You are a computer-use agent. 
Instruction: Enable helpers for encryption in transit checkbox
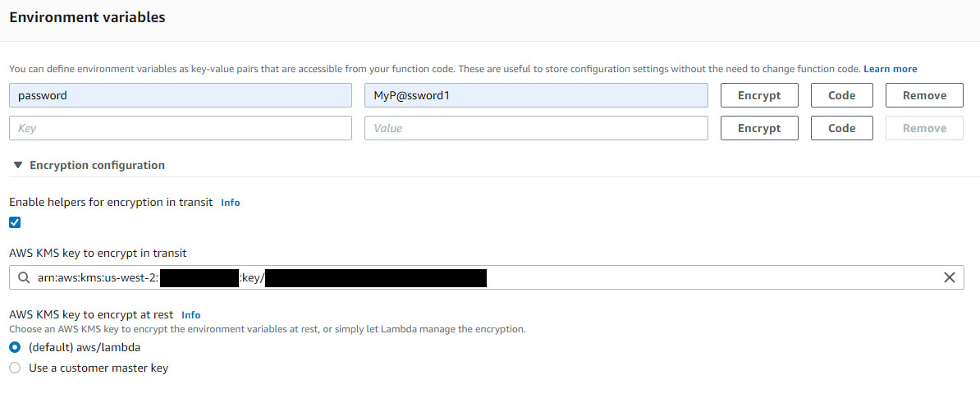point(15,222)
